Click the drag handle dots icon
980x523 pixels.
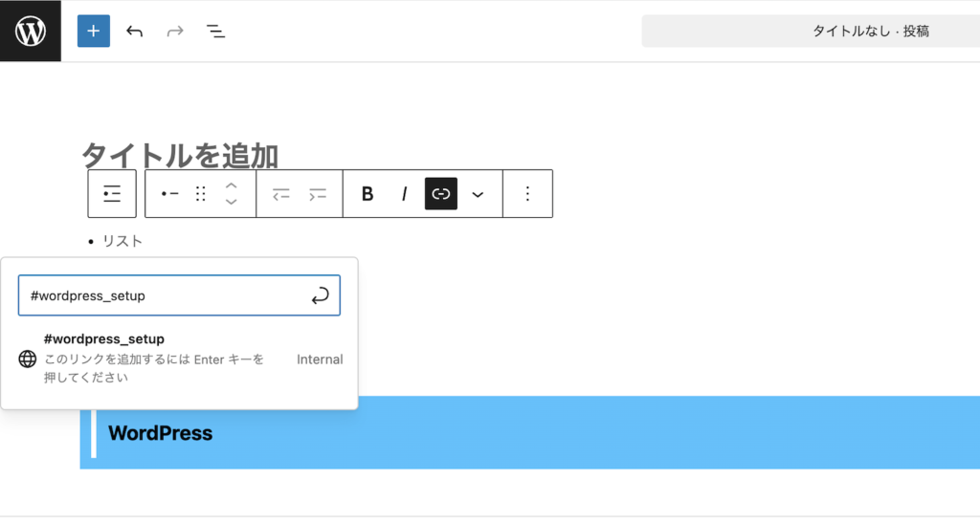pos(201,193)
